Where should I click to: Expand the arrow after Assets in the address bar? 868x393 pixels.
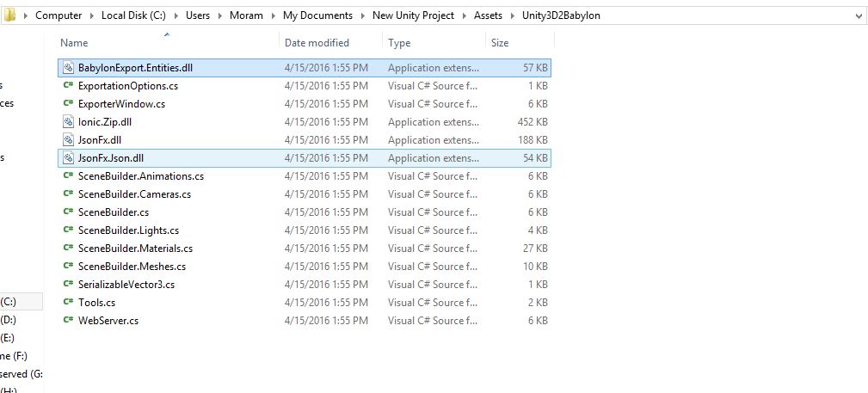[513, 16]
